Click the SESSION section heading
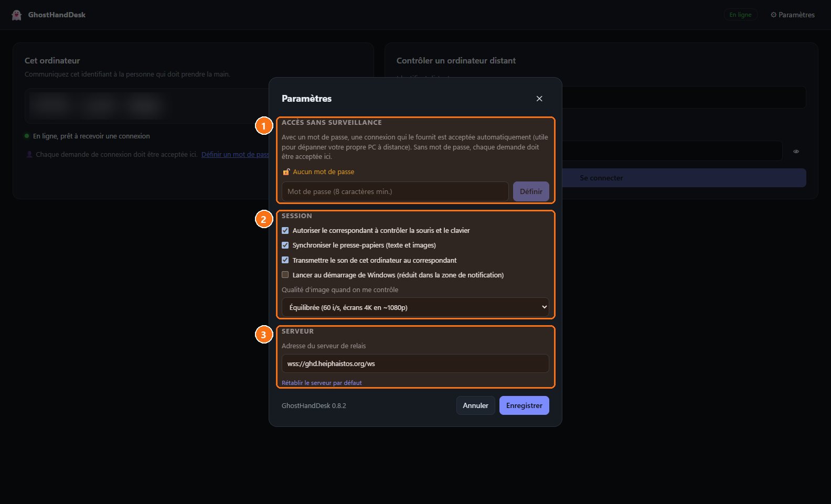This screenshot has width=831, height=504. pyautogui.click(x=297, y=216)
